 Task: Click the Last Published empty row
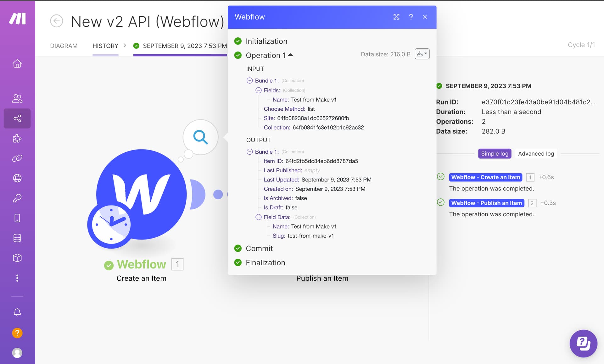click(x=292, y=170)
